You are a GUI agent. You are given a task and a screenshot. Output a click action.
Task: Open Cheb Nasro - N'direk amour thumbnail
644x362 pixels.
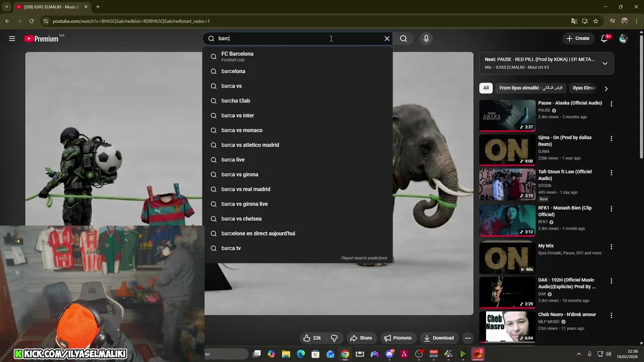pos(507,327)
